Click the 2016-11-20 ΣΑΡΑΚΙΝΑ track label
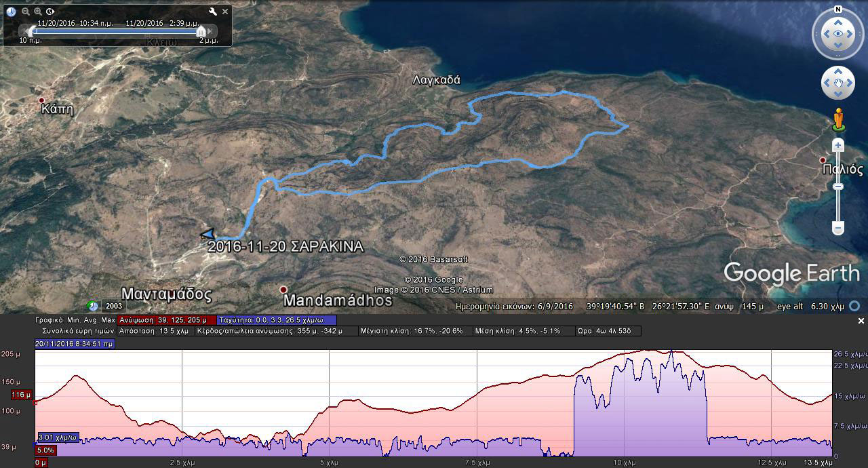Viewport: 868px width, 468px height. pos(285,246)
